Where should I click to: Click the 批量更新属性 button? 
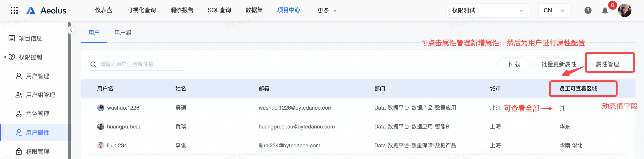point(559,64)
